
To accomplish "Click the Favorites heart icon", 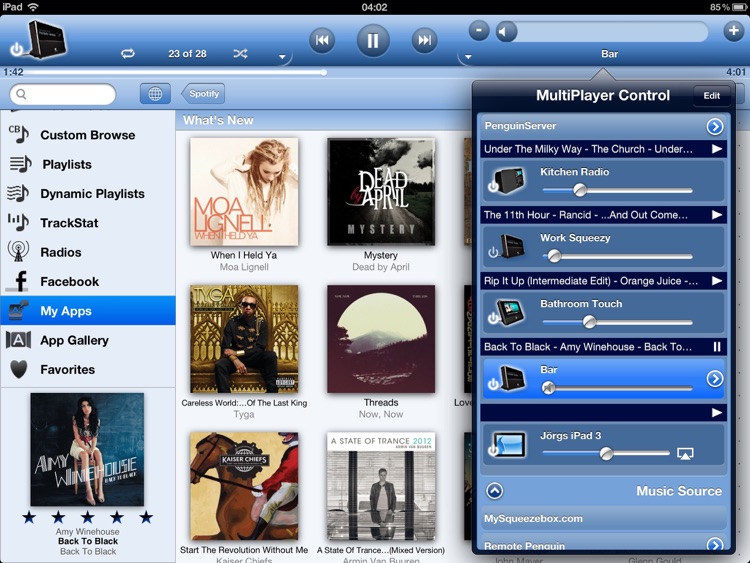I will [19, 369].
